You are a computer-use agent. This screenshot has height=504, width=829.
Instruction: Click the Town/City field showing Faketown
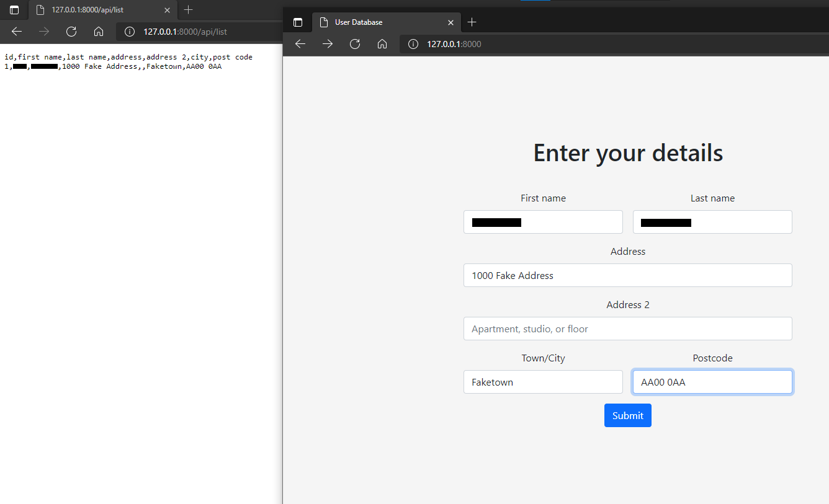coord(543,382)
